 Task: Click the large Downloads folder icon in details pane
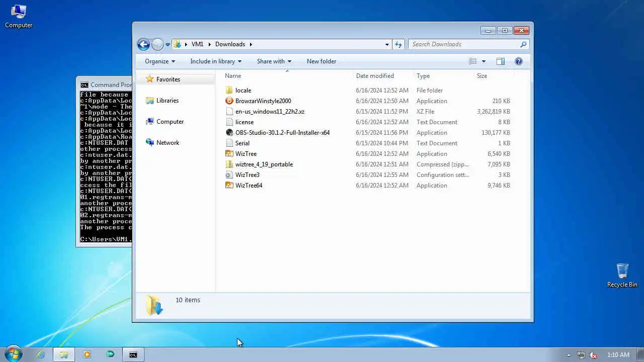(x=154, y=305)
